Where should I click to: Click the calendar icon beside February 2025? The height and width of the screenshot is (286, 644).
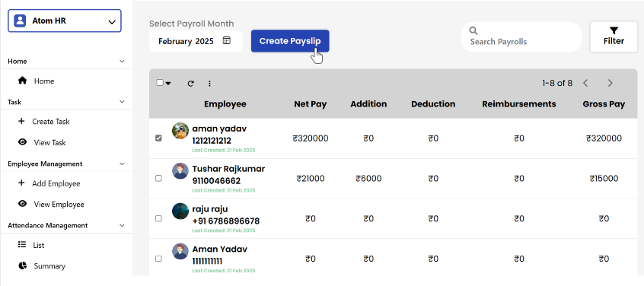coord(227,40)
